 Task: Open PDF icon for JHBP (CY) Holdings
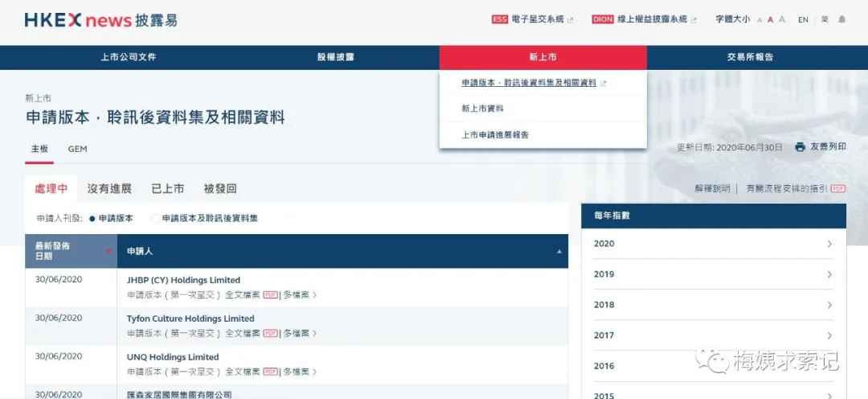tap(270, 294)
